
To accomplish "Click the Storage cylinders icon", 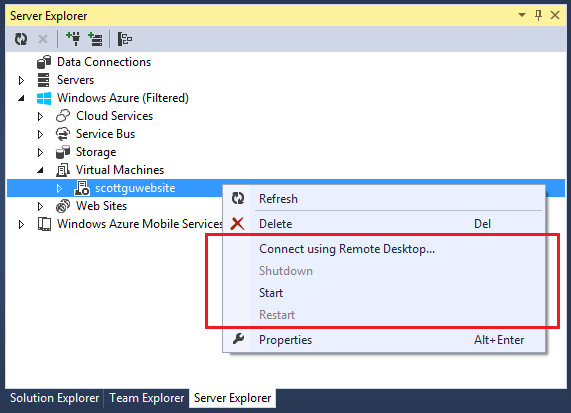I will pos(63,152).
